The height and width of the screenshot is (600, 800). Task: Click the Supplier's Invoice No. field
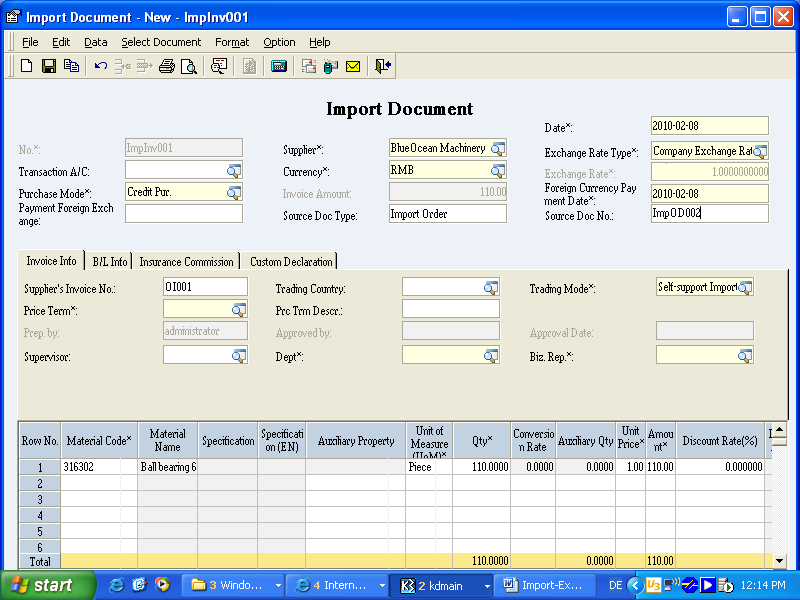pyautogui.click(x=204, y=287)
